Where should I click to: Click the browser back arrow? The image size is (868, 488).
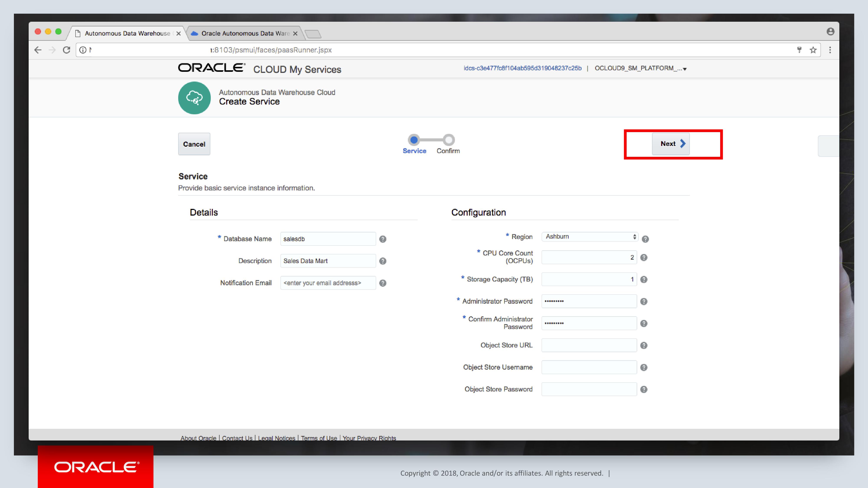click(x=38, y=50)
